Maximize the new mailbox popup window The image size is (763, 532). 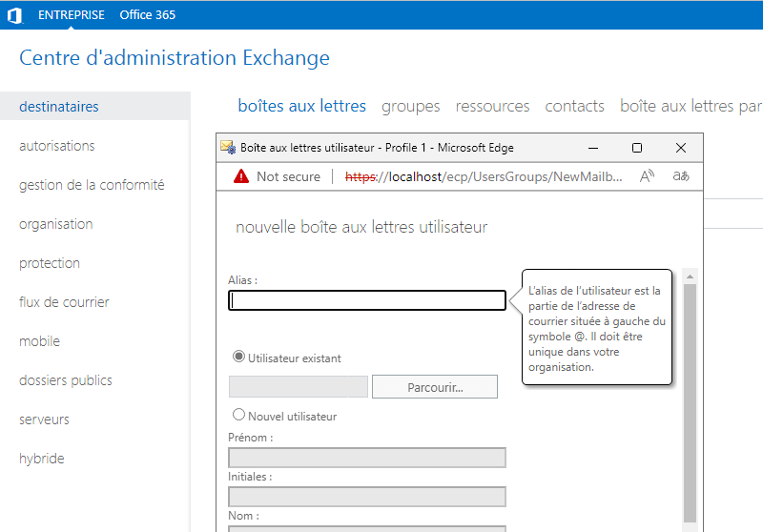coord(637,148)
